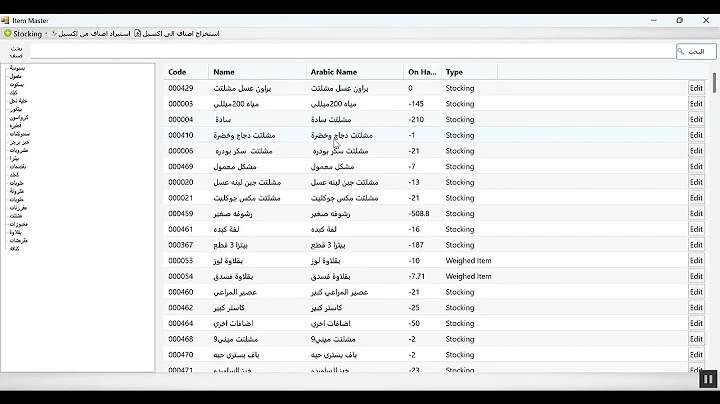Screen dimensions: 720x404
Task: Click Name cell مياه 200ميللي
Action: click(236, 104)
